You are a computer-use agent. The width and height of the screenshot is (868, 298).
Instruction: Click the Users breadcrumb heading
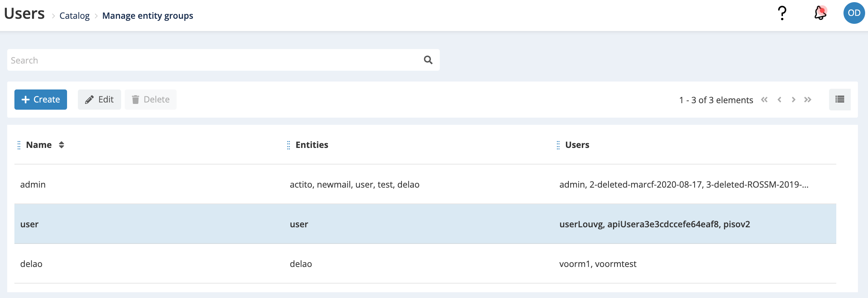(x=25, y=14)
